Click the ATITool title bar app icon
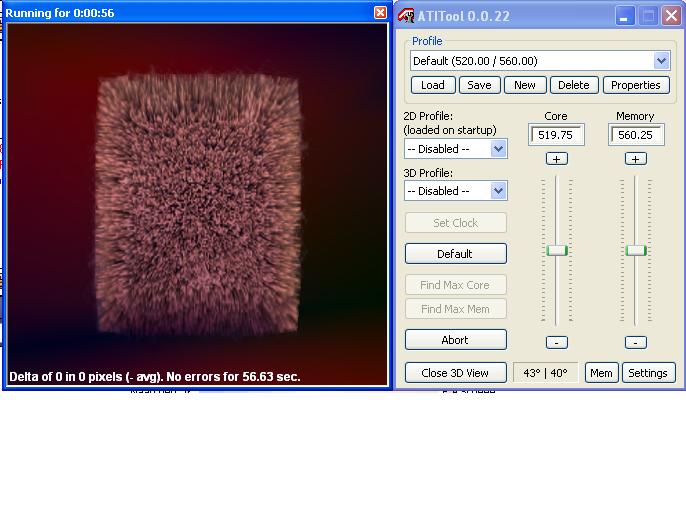686x512 pixels. (x=406, y=15)
